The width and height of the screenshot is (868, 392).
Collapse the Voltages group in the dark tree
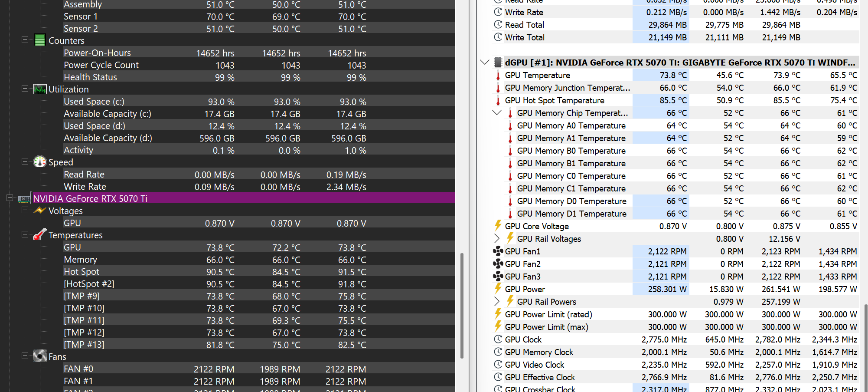[25, 210]
